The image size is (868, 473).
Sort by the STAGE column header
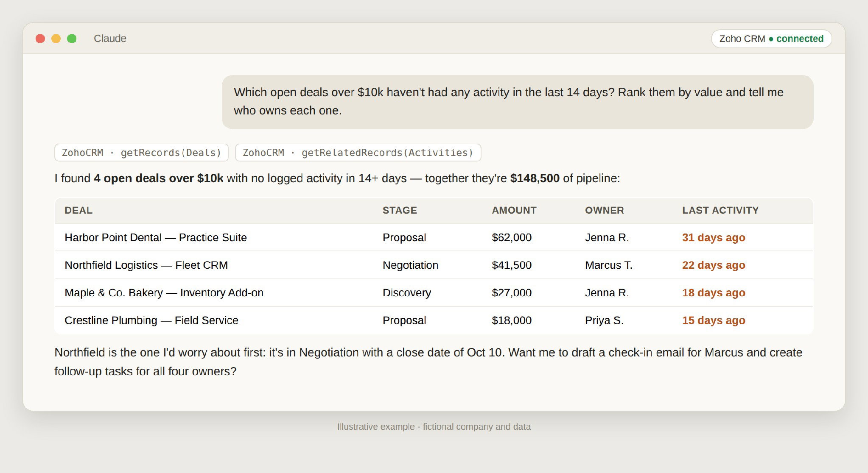click(400, 210)
